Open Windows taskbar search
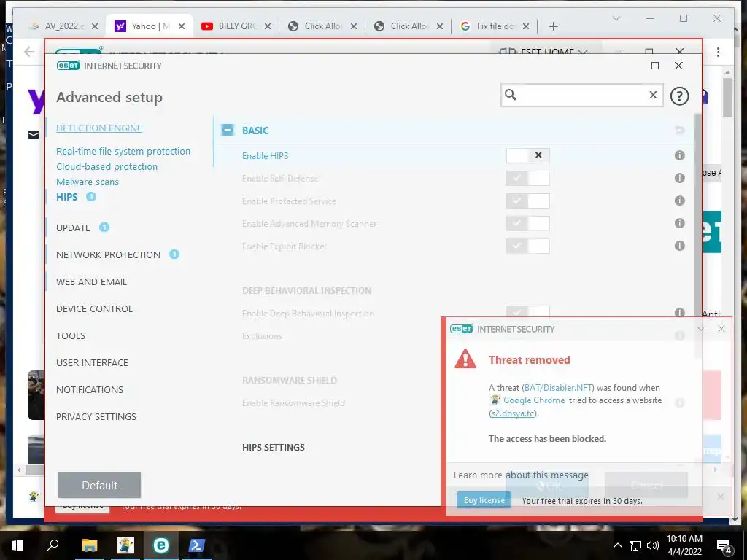The height and width of the screenshot is (560, 747). coord(53,545)
